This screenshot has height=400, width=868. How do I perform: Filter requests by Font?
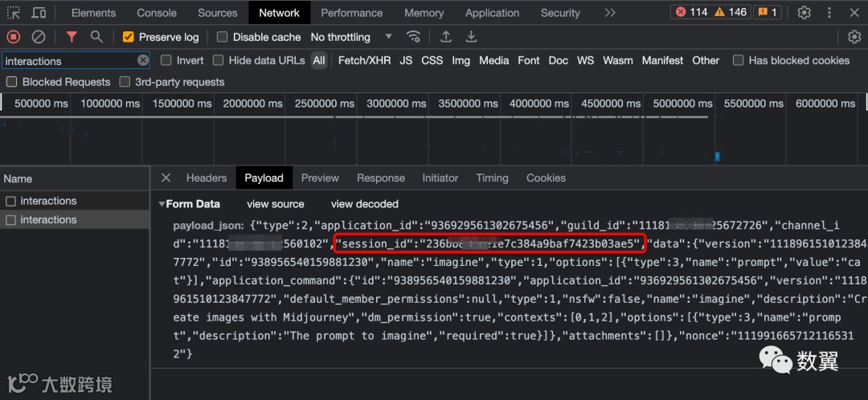529,60
